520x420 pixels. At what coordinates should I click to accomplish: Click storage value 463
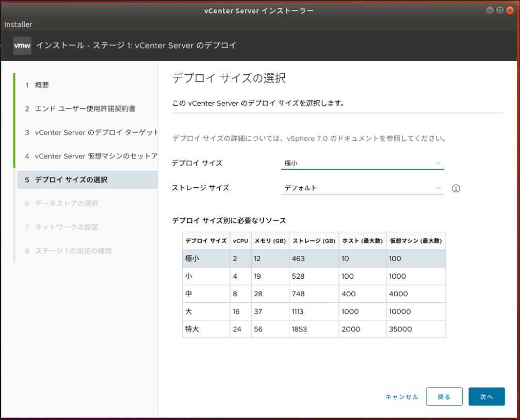coord(298,259)
